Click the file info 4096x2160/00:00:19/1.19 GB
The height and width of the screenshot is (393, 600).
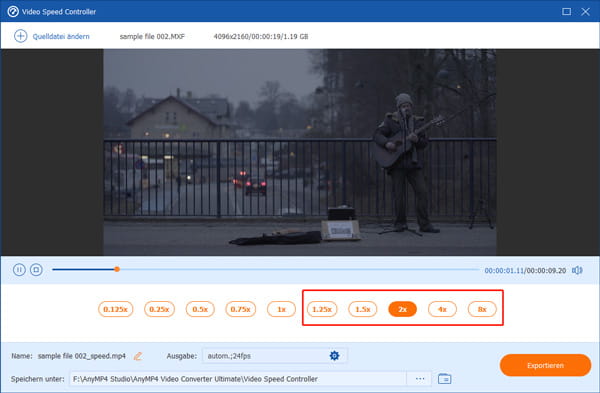click(261, 37)
